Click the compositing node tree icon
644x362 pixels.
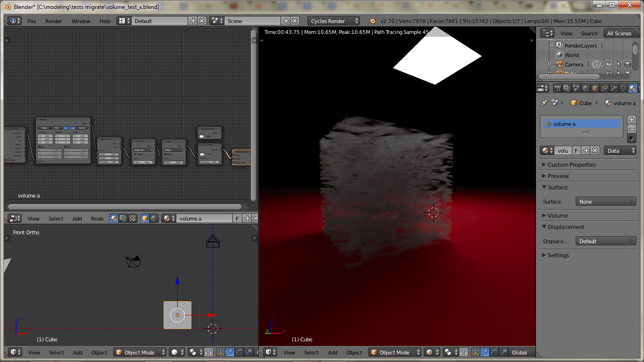[123, 218]
